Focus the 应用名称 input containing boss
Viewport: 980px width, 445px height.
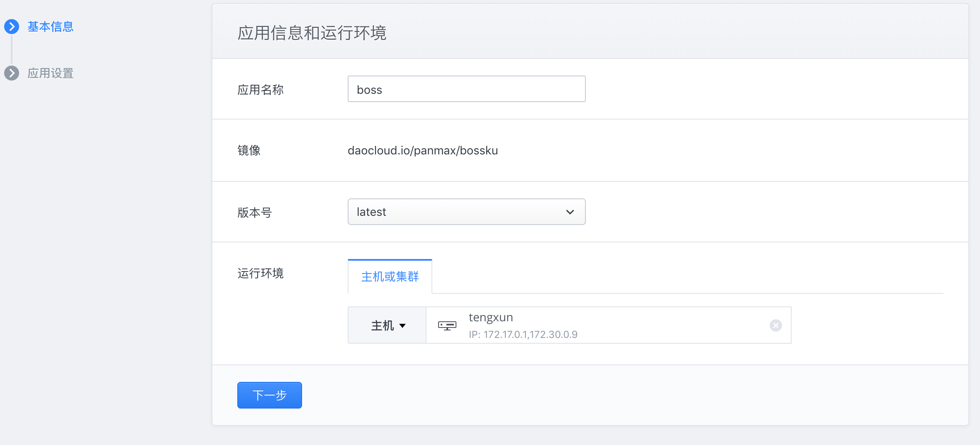click(466, 89)
